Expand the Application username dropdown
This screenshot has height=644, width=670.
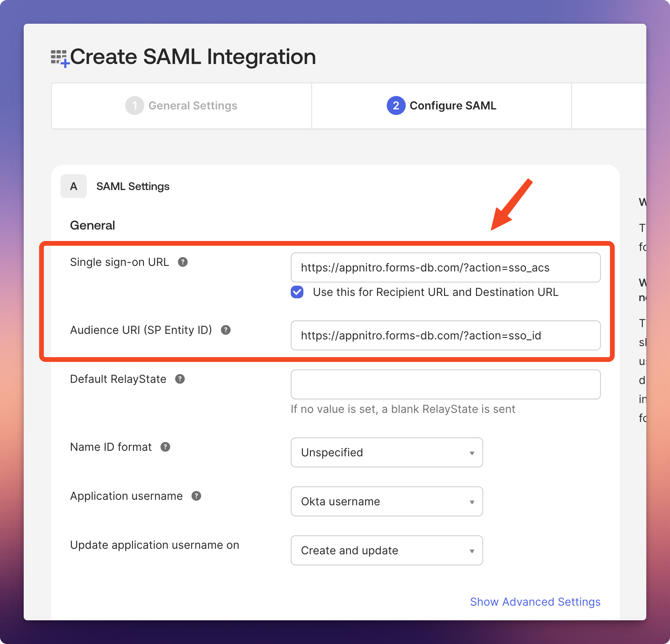[386, 501]
